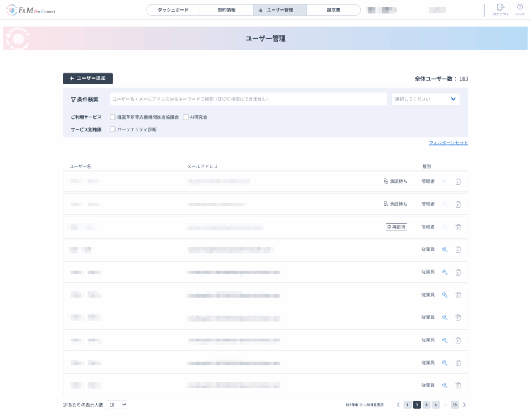Toggle the パーソナリティ診断 checkbox
Viewport: 531px width, 420px height.
[x=113, y=129]
